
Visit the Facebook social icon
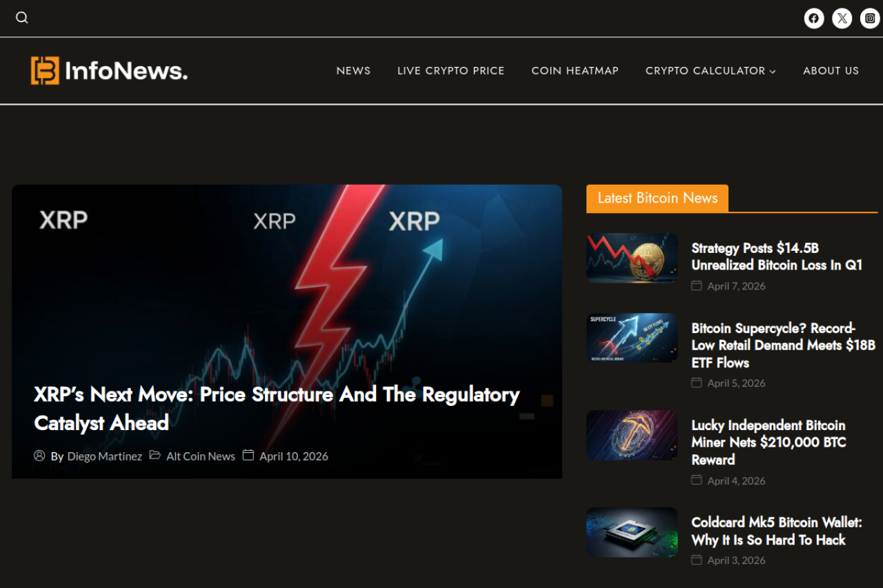[x=814, y=19]
